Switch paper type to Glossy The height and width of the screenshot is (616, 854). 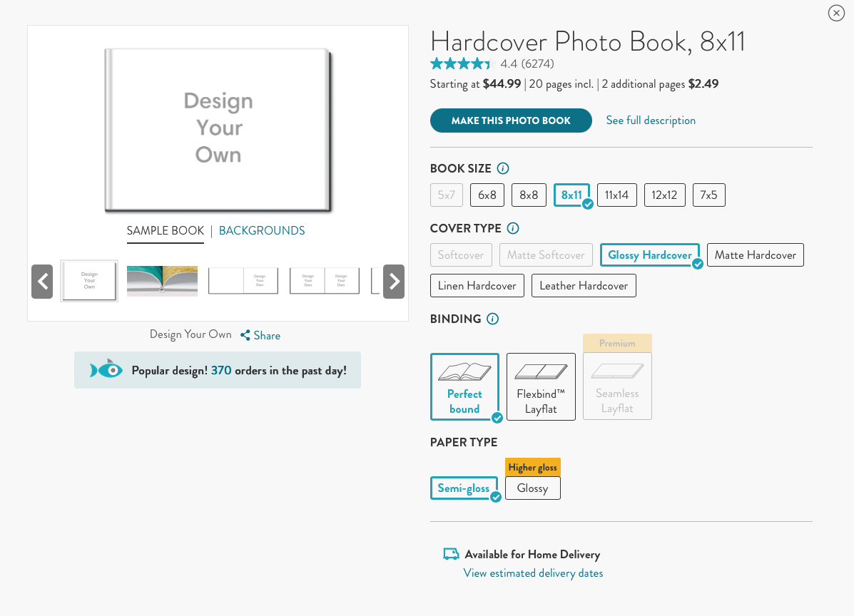pyautogui.click(x=532, y=488)
